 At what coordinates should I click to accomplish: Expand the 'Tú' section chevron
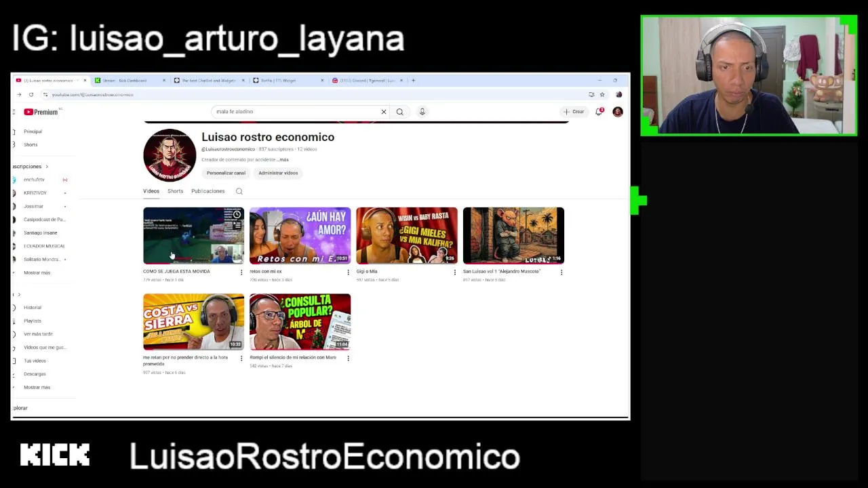19,295
